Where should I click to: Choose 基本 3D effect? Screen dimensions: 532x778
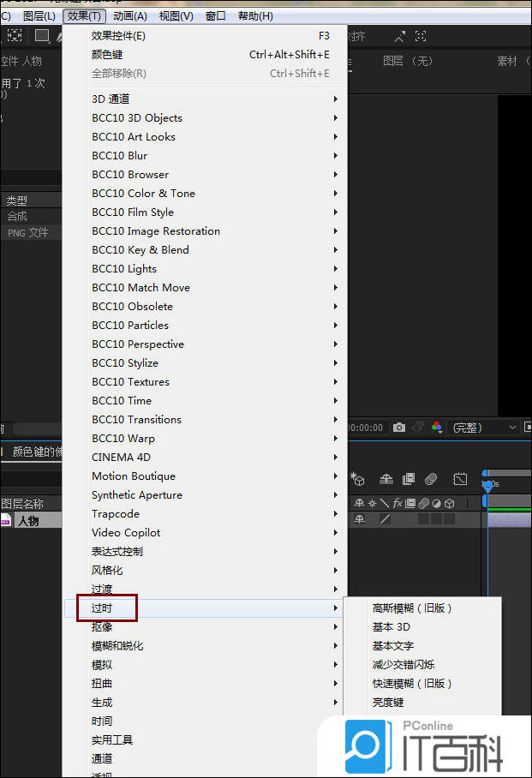(423, 626)
